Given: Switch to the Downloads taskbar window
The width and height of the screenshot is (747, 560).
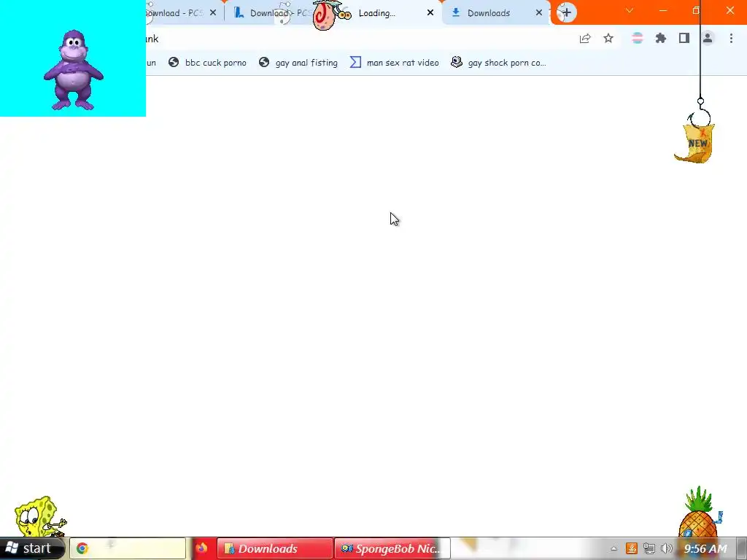Looking at the screenshot, I should (275, 548).
